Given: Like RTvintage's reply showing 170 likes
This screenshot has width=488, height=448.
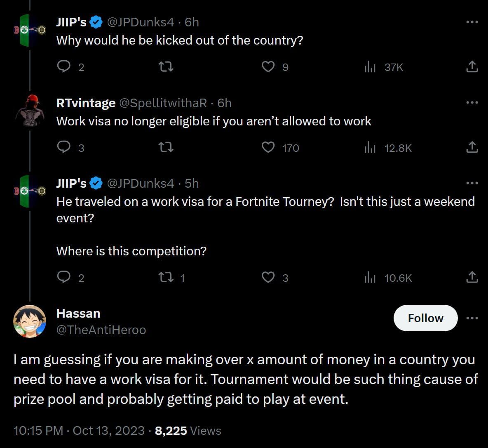Looking at the screenshot, I should (268, 147).
